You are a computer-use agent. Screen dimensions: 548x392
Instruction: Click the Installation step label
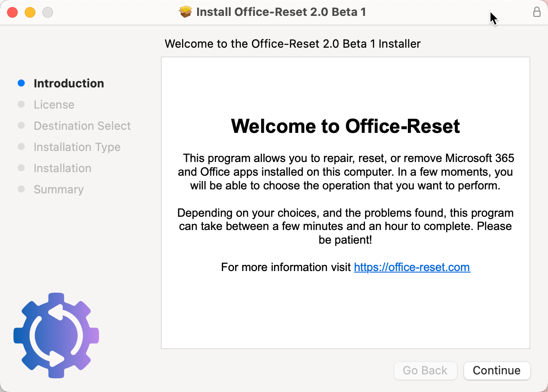click(x=62, y=168)
